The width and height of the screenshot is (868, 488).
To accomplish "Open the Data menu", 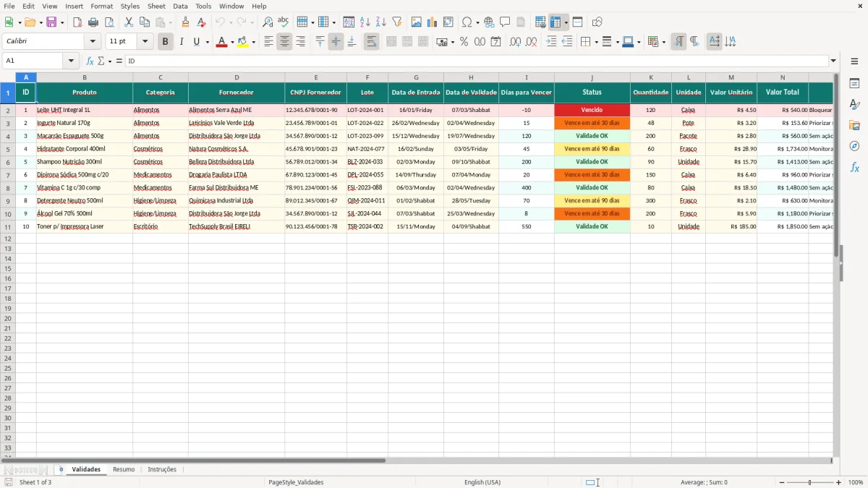I will pyautogui.click(x=180, y=6).
